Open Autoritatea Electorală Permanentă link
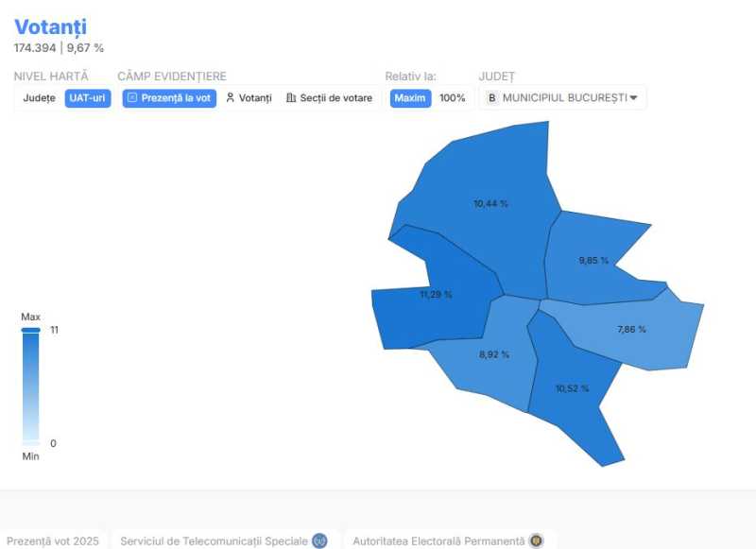This screenshot has width=756, height=549. (438, 540)
